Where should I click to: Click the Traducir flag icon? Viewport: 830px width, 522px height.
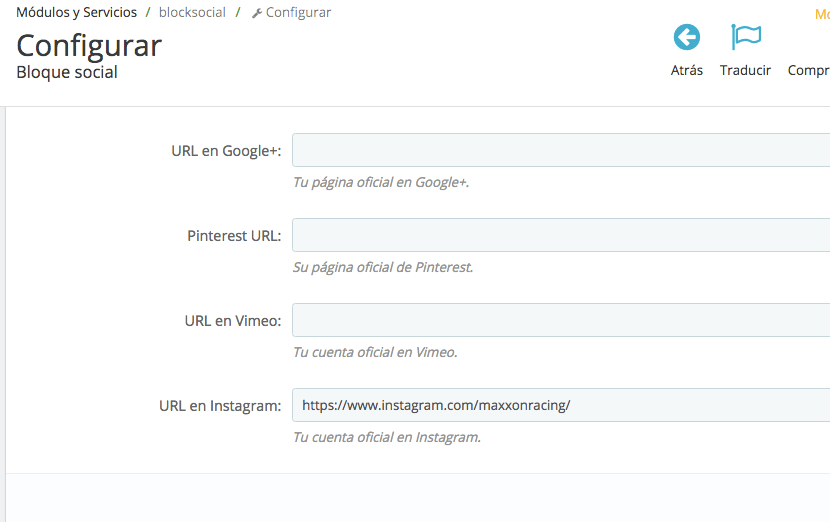click(x=746, y=37)
